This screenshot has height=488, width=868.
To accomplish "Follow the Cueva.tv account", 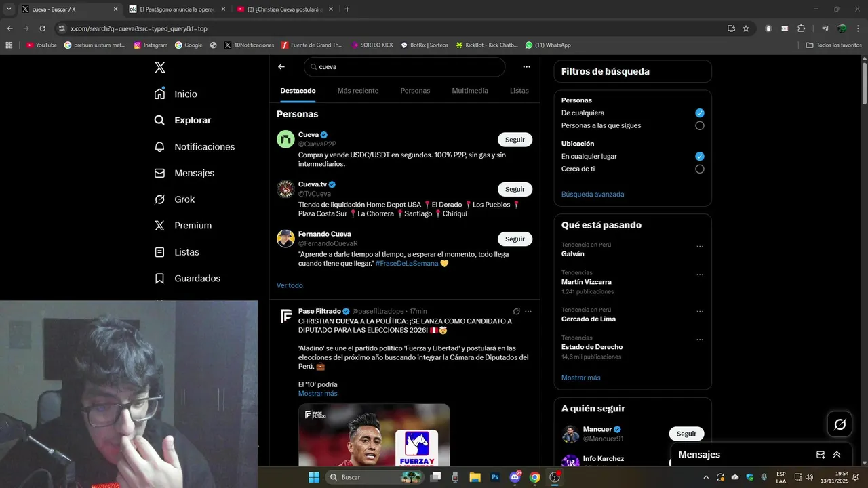I will pos(515,189).
